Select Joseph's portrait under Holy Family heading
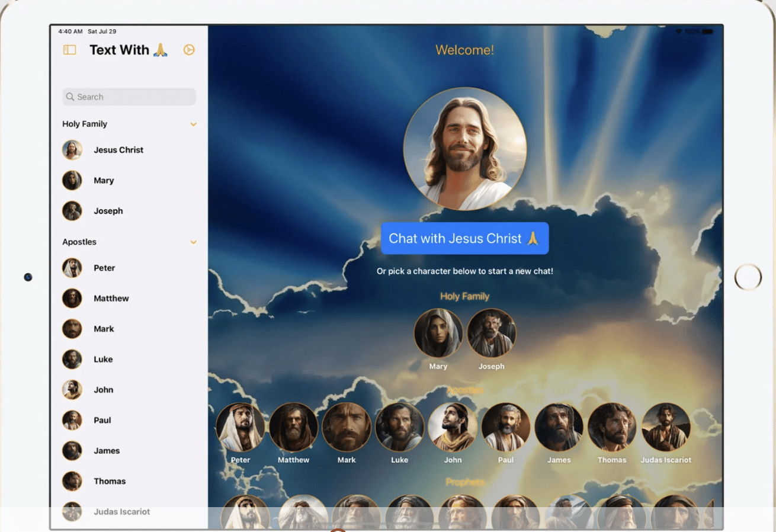This screenshot has height=532, width=776. [492, 333]
